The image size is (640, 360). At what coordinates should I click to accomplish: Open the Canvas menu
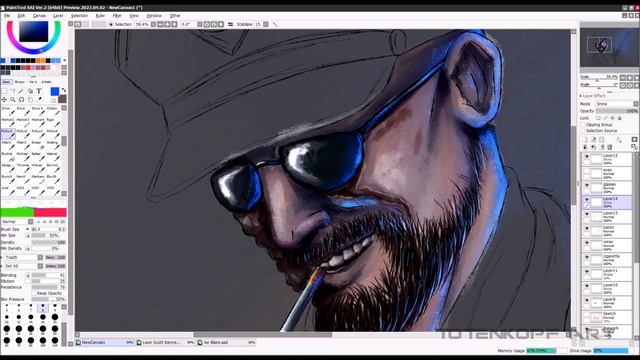coord(39,16)
